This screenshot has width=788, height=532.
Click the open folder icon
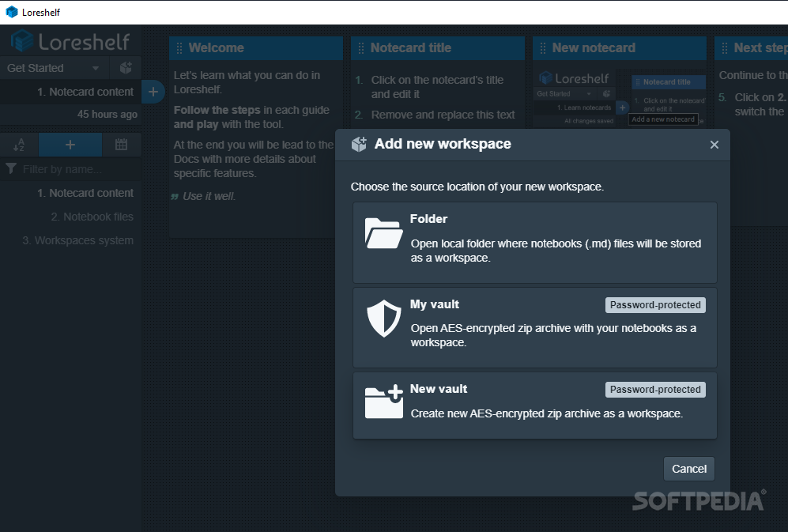383,233
